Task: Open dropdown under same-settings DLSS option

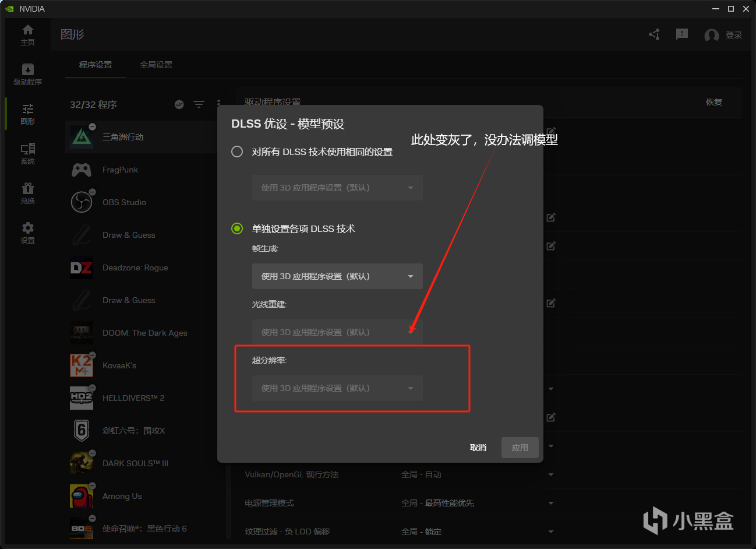Action: tap(337, 188)
